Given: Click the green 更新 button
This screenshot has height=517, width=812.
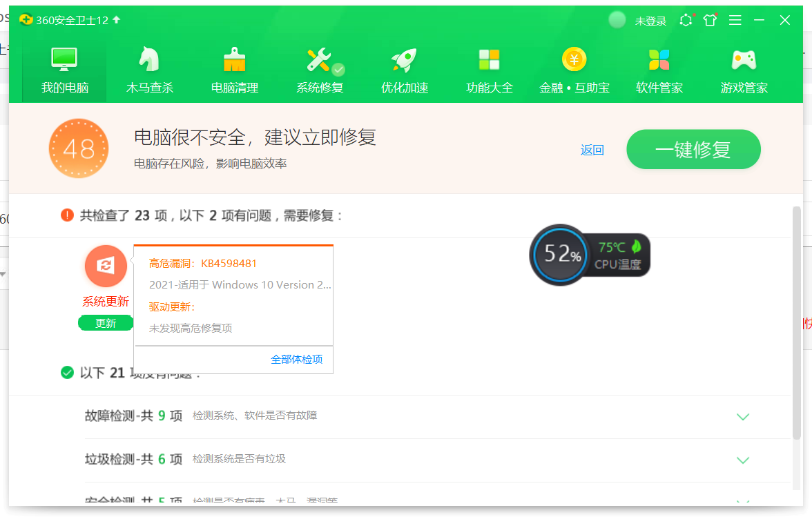Looking at the screenshot, I should click(x=106, y=323).
